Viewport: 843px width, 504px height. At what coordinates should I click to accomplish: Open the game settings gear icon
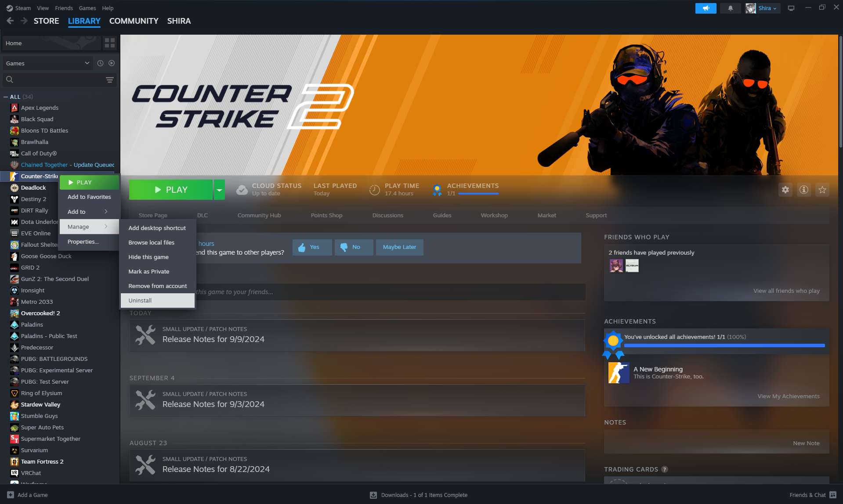(785, 190)
